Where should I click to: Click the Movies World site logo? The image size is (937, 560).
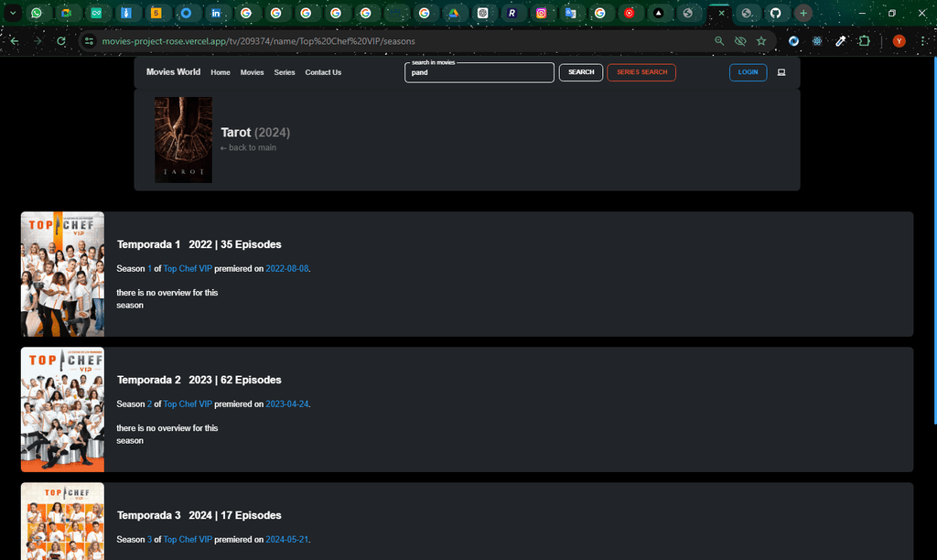click(173, 72)
